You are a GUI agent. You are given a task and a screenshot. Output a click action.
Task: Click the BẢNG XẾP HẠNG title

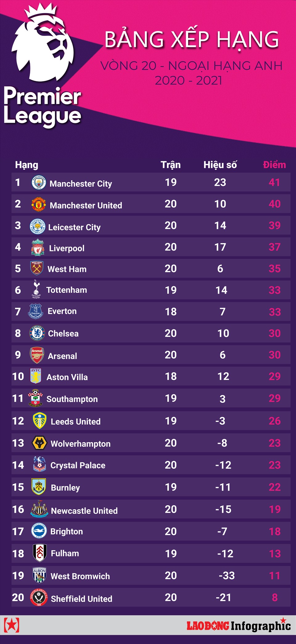(191, 40)
